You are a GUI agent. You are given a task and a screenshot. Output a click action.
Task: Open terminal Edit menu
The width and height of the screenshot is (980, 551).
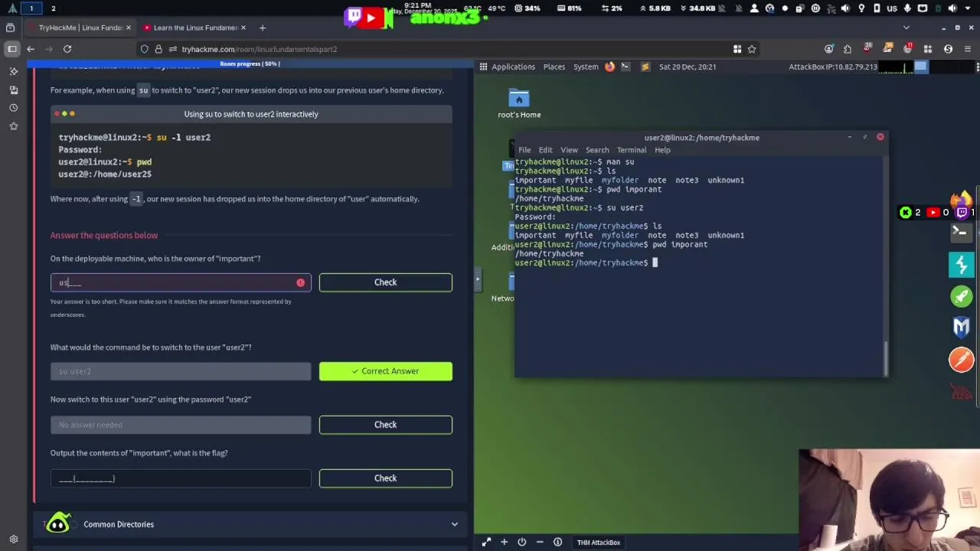545,150
